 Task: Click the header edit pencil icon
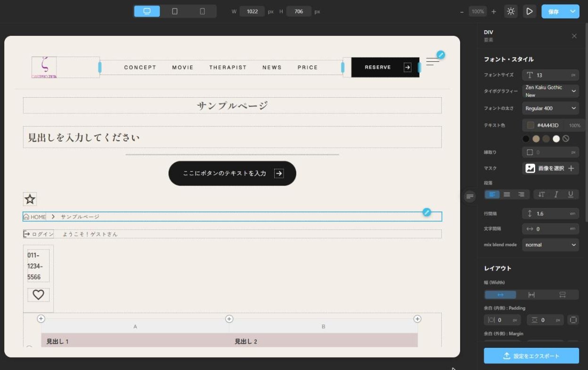point(440,55)
